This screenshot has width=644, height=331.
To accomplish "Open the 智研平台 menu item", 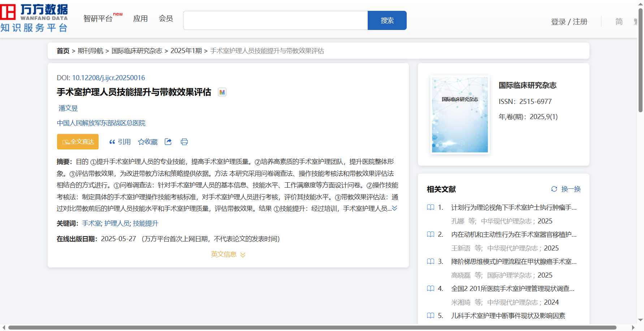I will click(x=98, y=18).
